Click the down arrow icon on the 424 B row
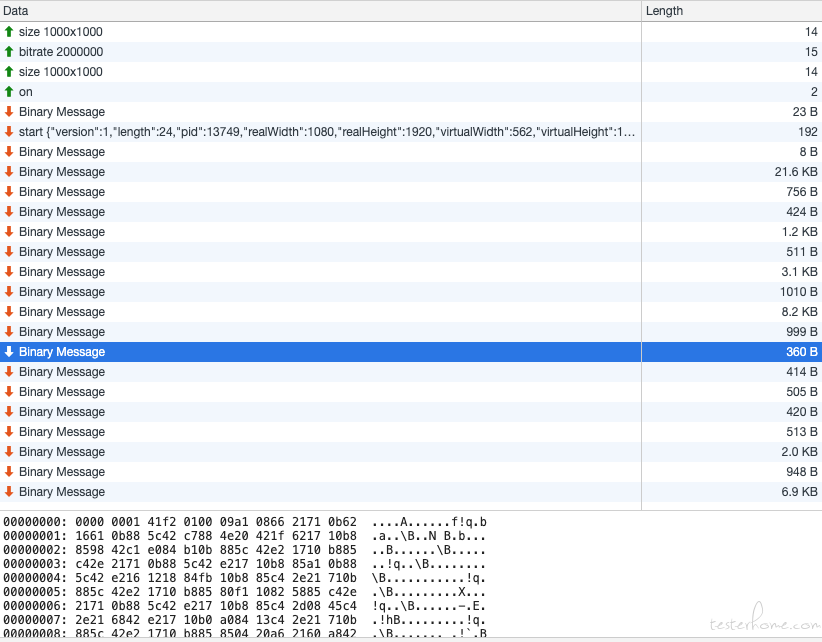822x642 pixels. 9,212
